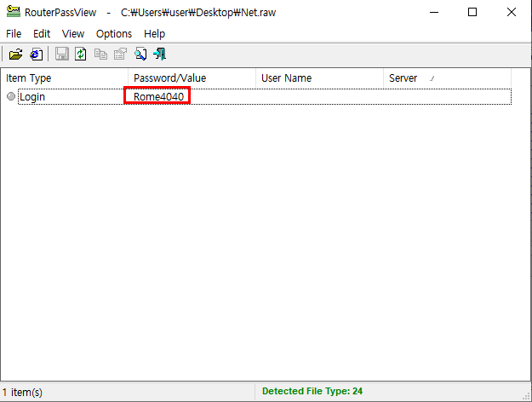Sort by the Server column header
The image size is (532, 402).
pos(447,78)
